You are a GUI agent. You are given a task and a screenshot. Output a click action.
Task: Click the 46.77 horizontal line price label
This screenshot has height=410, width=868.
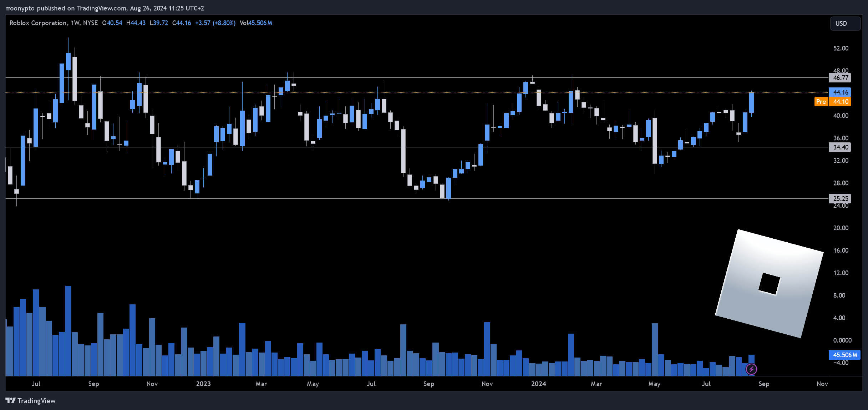840,78
